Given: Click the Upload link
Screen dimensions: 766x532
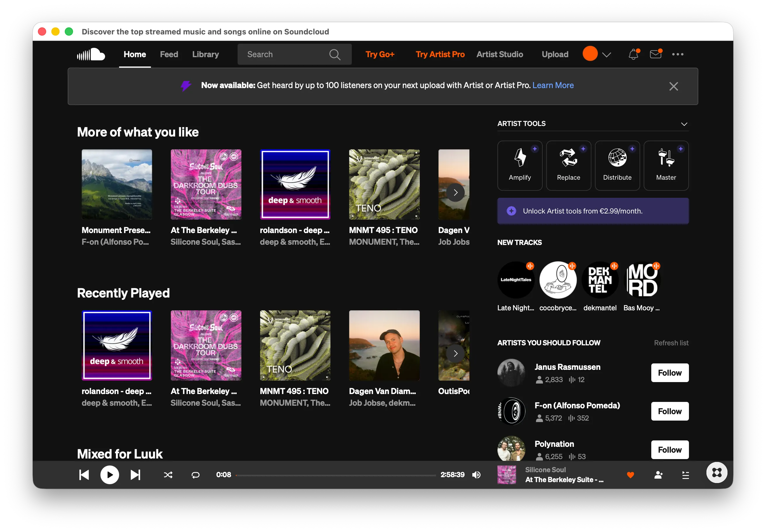Looking at the screenshot, I should click(555, 54).
